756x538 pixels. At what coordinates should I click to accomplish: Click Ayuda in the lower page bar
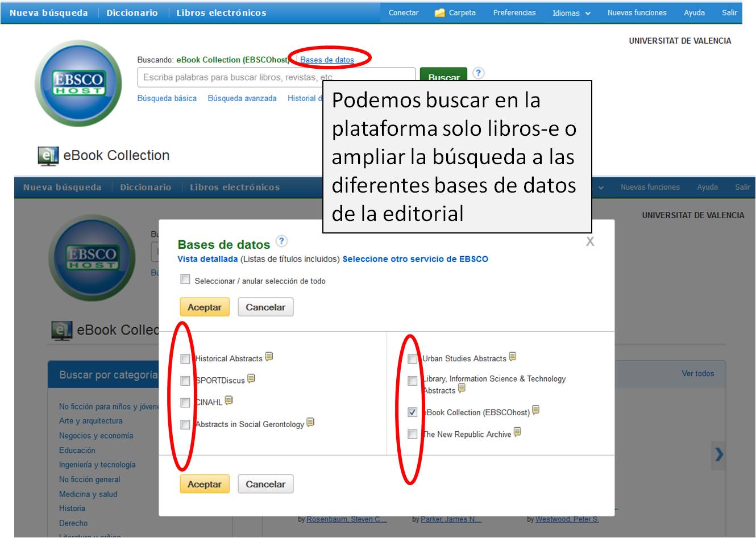click(707, 187)
